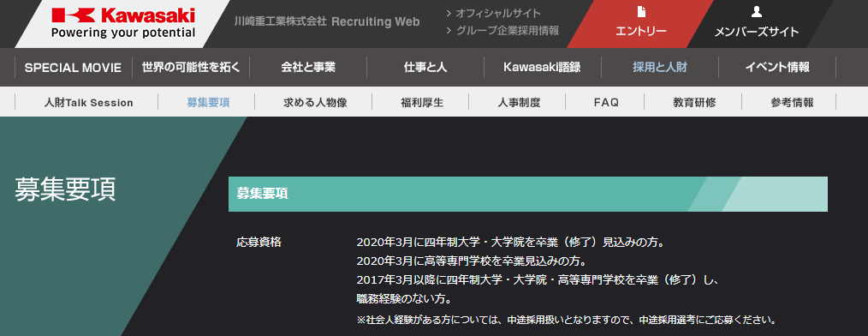Image resolution: width=868 pixels, height=336 pixels.
Task: Select the 教育研修 sub-tab
Action: 694,103
